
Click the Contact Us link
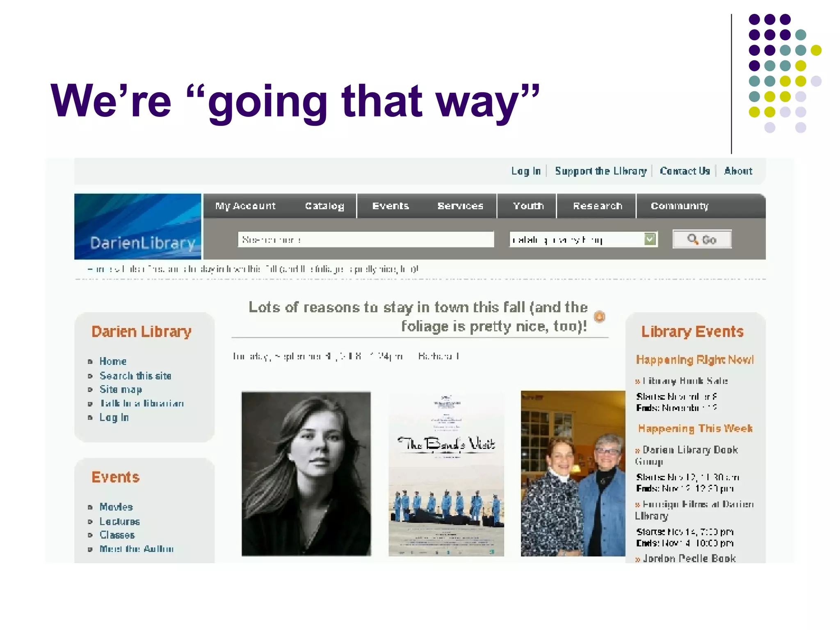[685, 171]
